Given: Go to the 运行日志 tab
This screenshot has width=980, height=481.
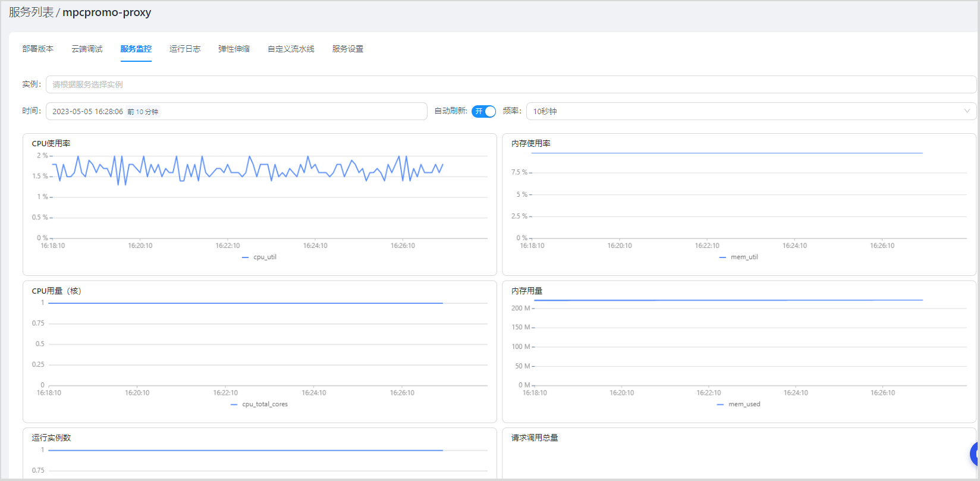Looking at the screenshot, I should 185,49.
